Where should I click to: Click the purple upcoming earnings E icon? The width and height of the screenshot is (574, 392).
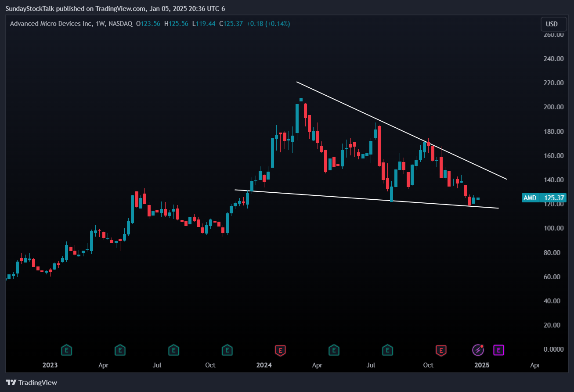point(498,350)
